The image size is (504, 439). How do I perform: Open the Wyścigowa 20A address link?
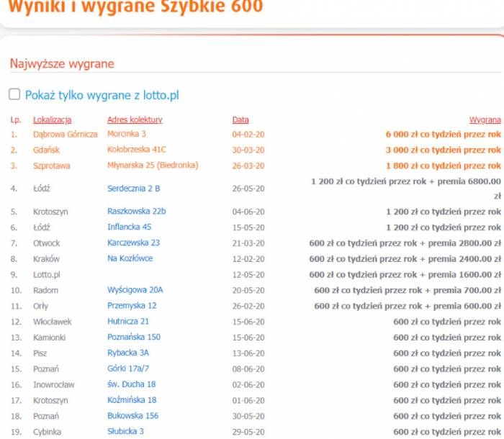(135, 290)
